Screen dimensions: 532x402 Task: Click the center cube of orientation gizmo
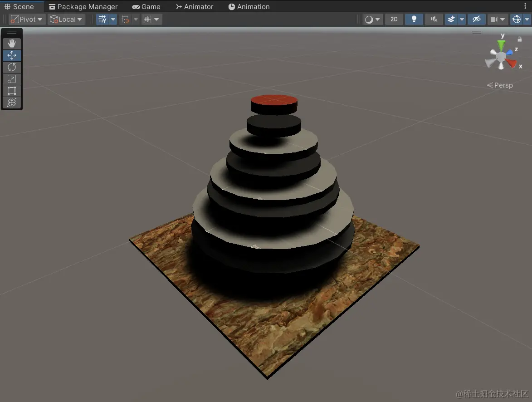coord(501,56)
